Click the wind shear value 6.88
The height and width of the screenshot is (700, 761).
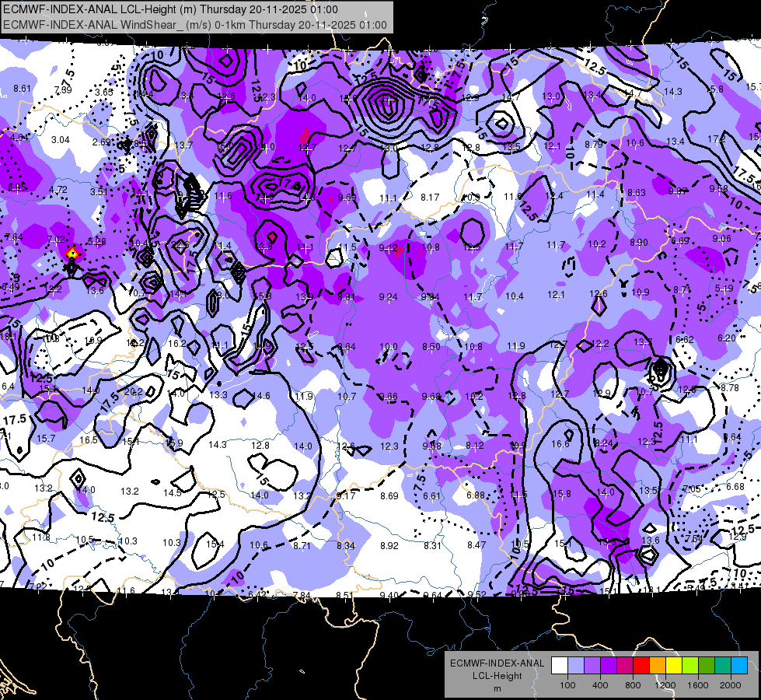[475, 495]
